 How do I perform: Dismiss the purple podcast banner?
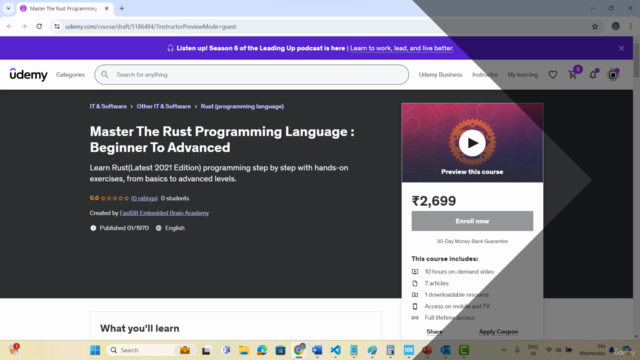pos(621,48)
